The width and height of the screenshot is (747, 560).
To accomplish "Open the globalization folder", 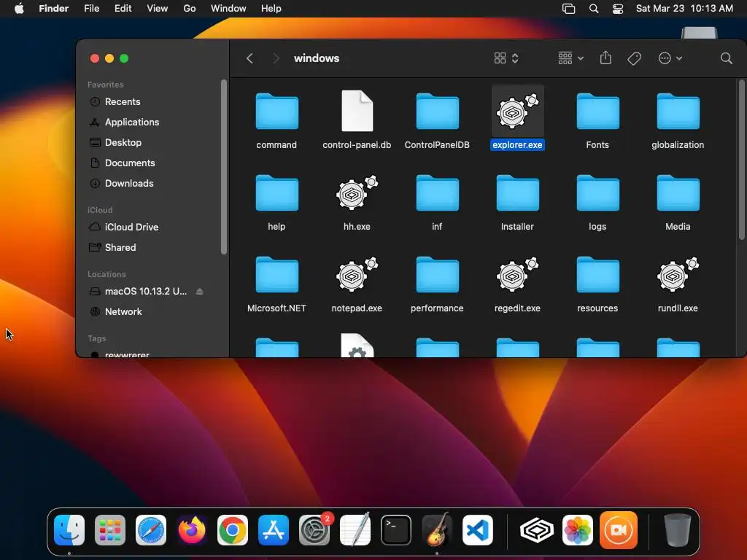I will point(678,112).
